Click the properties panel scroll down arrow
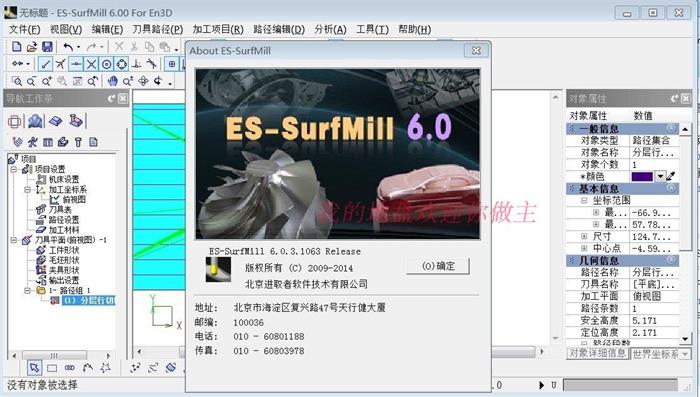 click(685, 339)
